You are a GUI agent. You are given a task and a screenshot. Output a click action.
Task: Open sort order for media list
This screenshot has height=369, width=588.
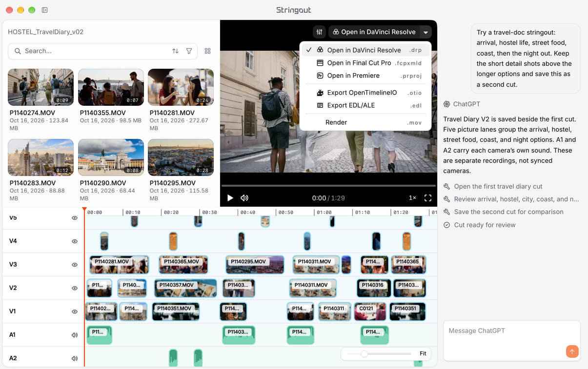(x=175, y=51)
